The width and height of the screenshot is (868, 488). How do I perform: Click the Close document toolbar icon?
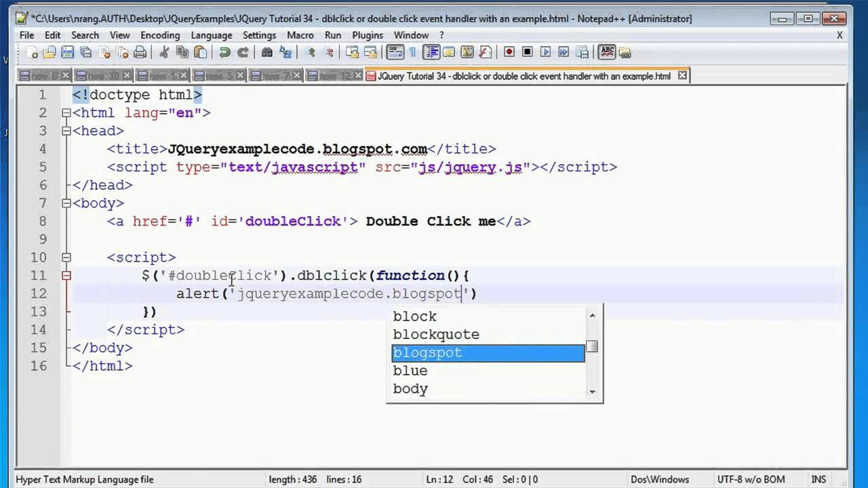pyautogui.click(x=104, y=52)
